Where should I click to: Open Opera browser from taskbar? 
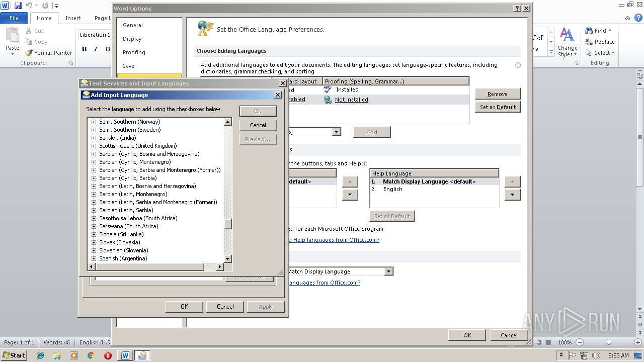108,355
